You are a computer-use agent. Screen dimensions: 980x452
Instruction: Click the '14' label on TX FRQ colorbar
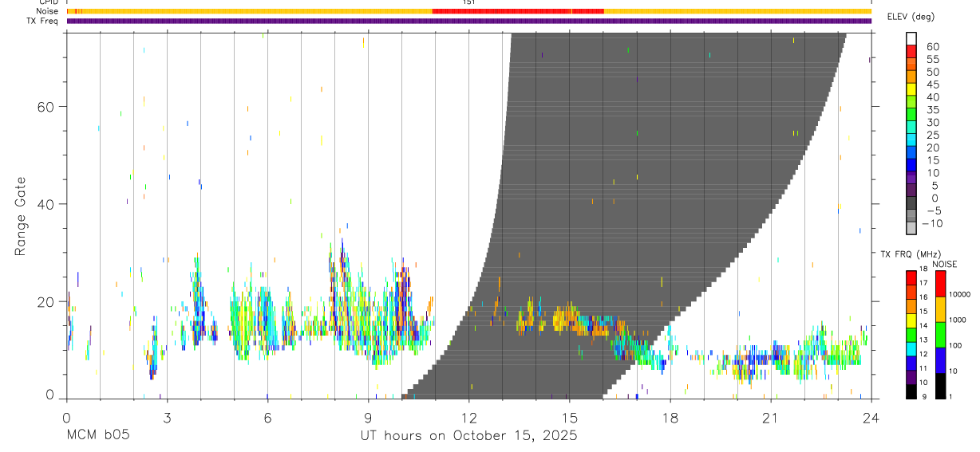pyautogui.click(x=924, y=325)
